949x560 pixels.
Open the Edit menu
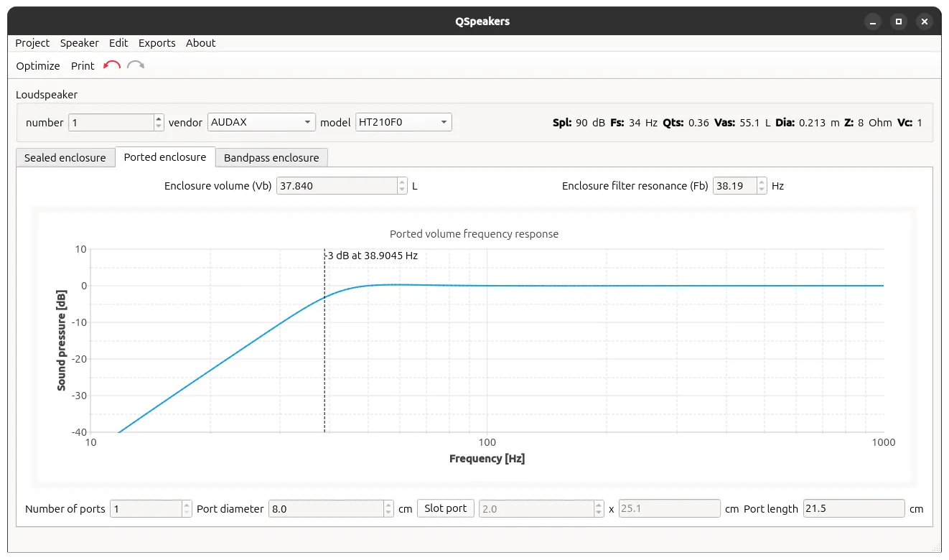[x=118, y=43]
